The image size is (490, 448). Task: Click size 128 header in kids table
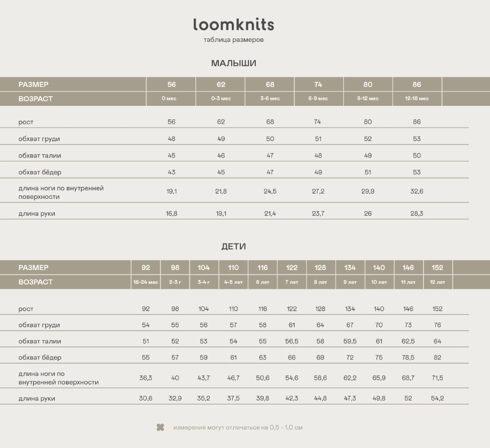coord(320,268)
